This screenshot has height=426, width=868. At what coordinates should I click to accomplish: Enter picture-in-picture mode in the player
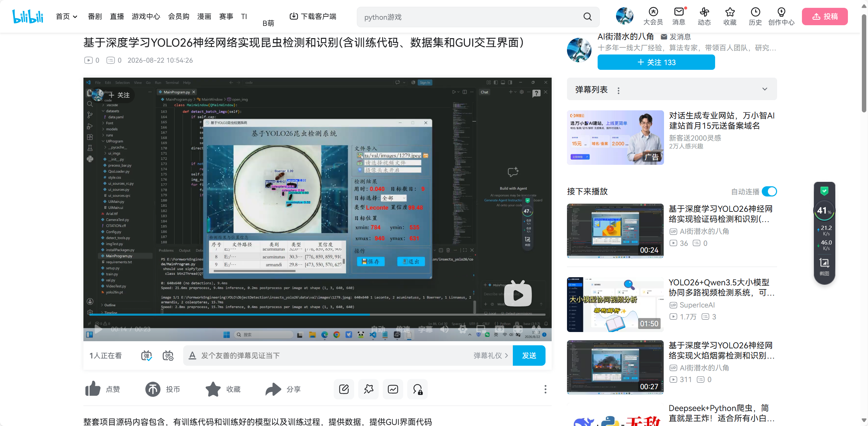(481, 329)
